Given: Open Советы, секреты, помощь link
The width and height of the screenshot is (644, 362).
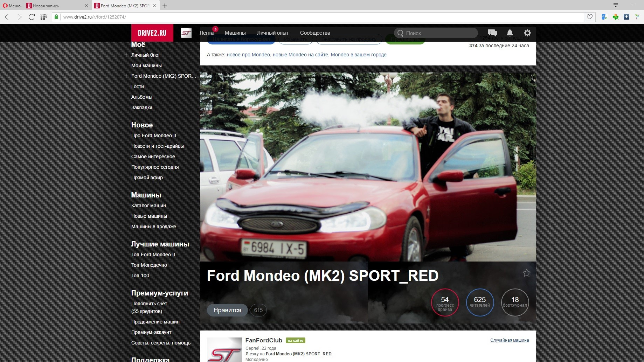Looking at the screenshot, I should click(x=161, y=343).
